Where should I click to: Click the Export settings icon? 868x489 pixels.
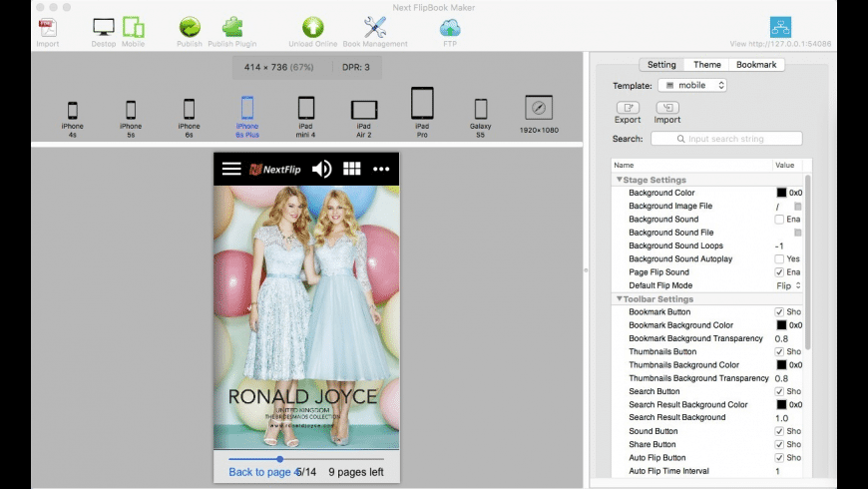[628, 108]
